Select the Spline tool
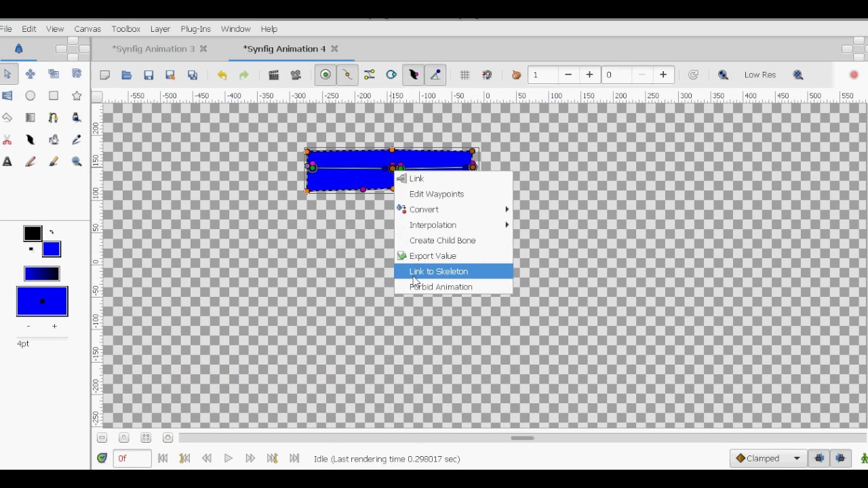 (54, 117)
